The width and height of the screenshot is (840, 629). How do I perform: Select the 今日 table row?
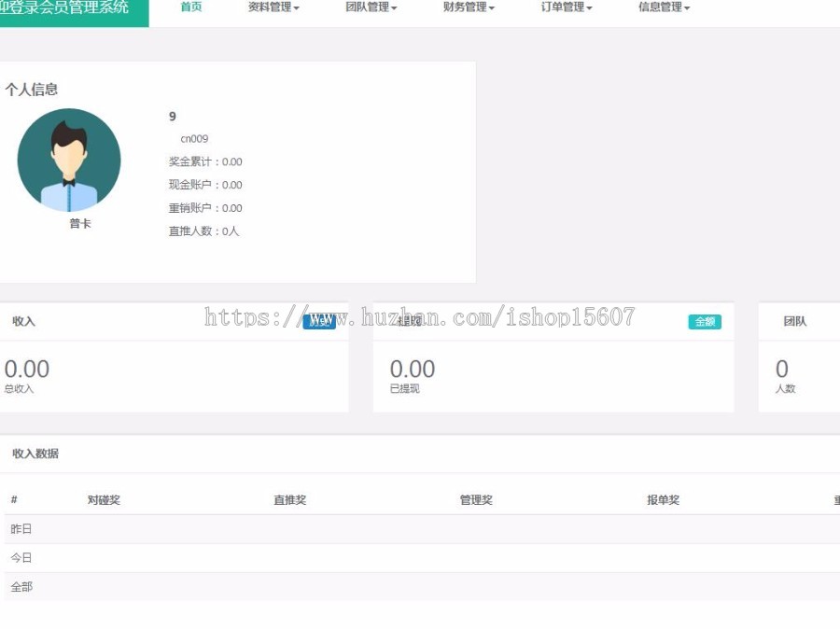click(x=422, y=558)
